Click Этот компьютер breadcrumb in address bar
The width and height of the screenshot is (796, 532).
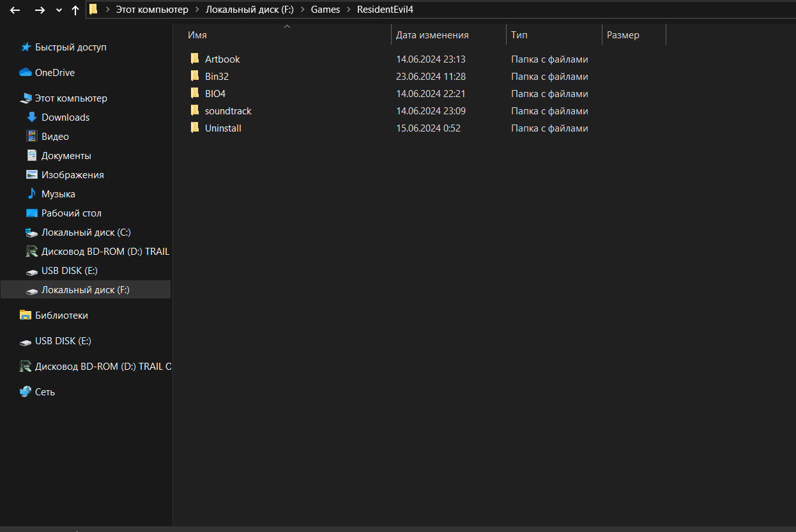coord(152,10)
